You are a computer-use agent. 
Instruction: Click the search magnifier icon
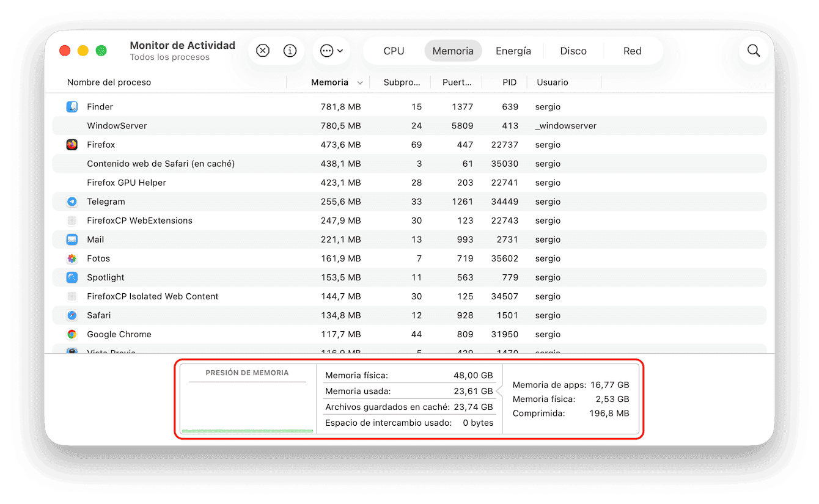[754, 51]
